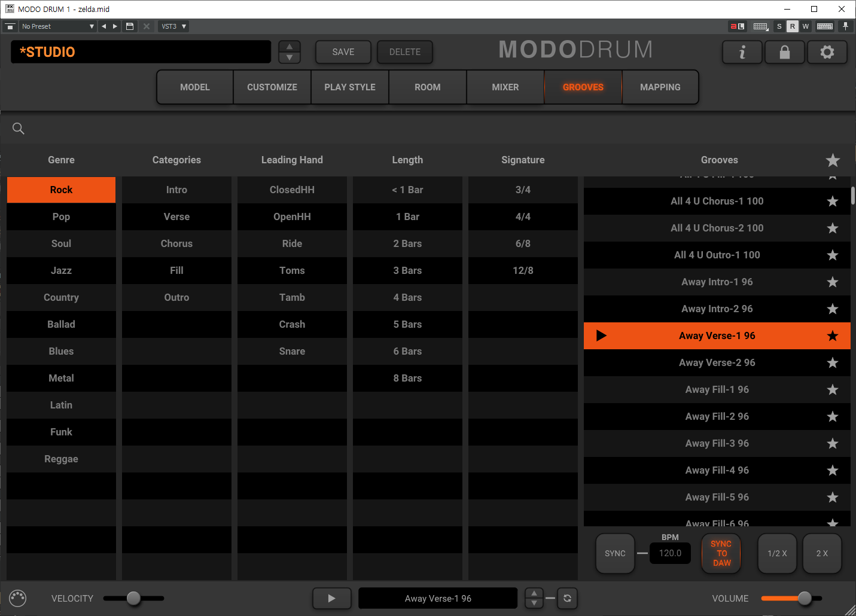Select the GROOVES tab
856x616 pixels.
pos(583,87)
